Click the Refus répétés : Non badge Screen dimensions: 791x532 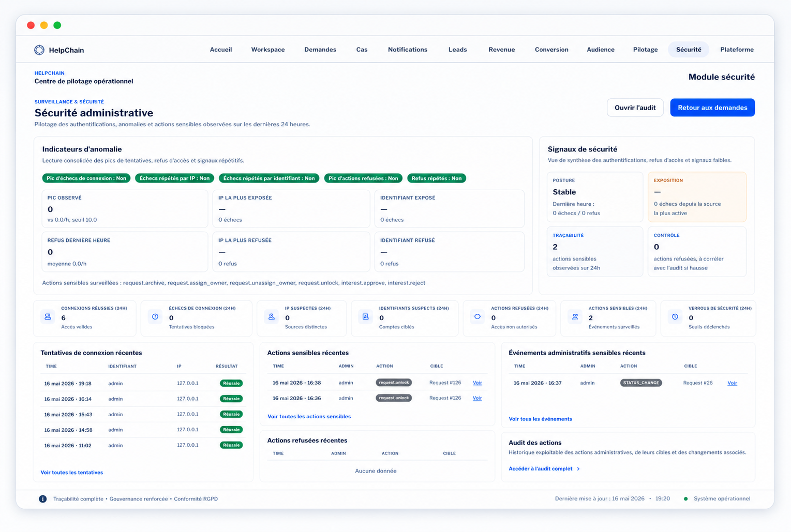tap(437, 178)
